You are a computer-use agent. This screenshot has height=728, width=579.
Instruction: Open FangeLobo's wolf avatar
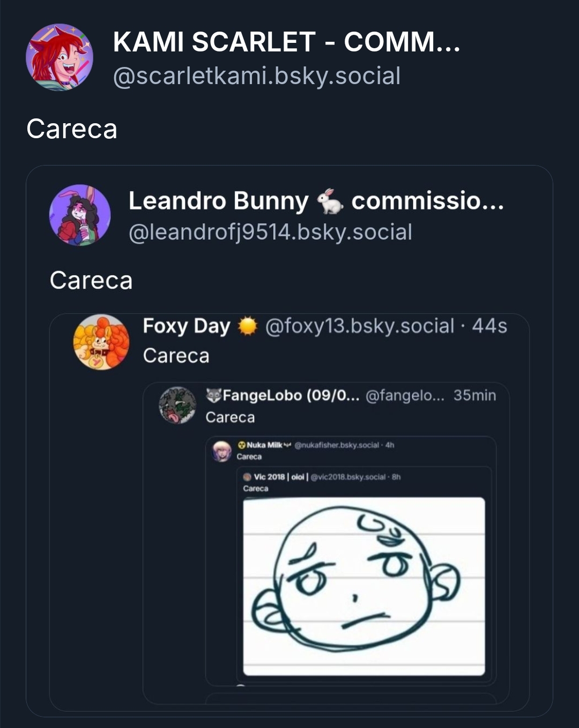point(178,406)
